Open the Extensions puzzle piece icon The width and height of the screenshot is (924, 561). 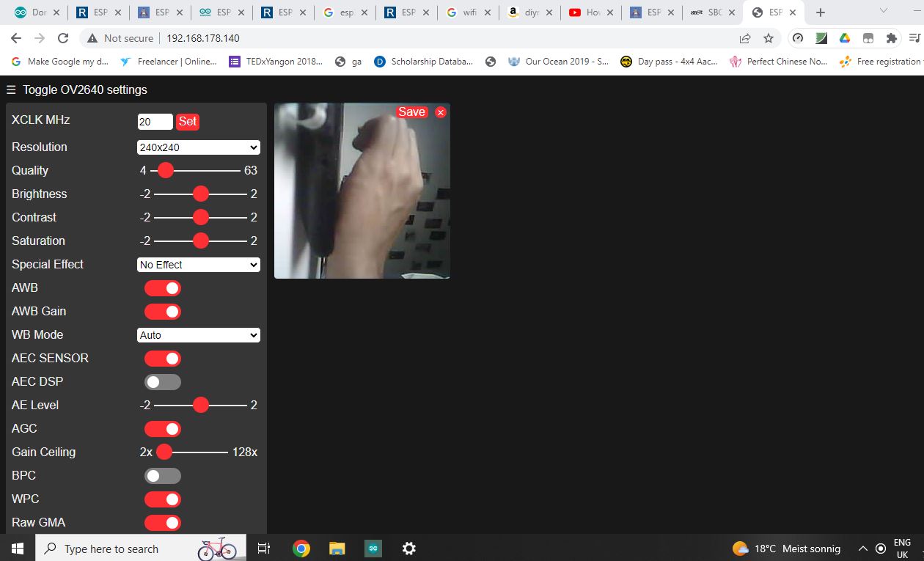891,38
